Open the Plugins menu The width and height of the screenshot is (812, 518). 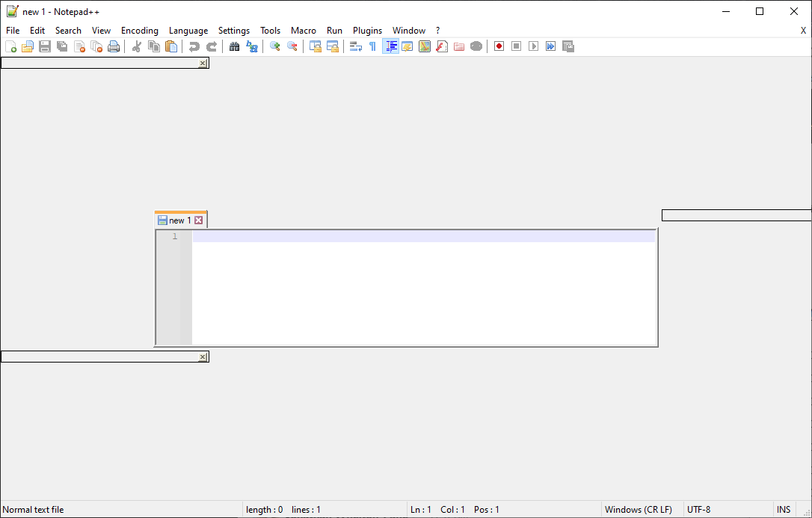[368, 31]
